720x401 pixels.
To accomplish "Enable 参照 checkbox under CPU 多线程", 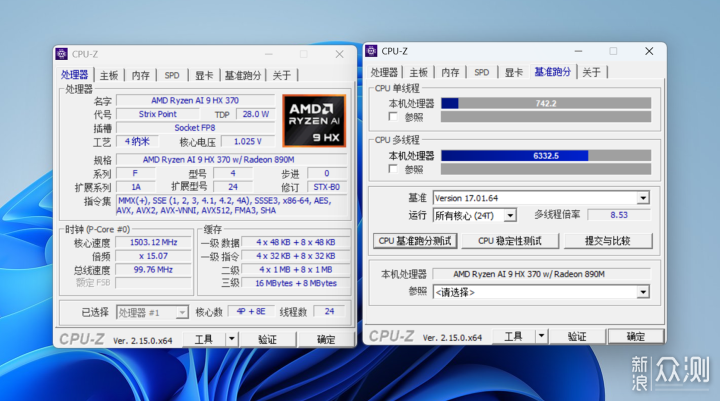I will click(x=393, y=169).
